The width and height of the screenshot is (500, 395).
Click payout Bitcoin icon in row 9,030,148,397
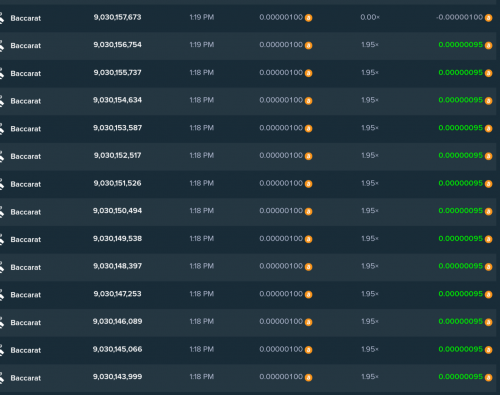(x=488, y=267)
